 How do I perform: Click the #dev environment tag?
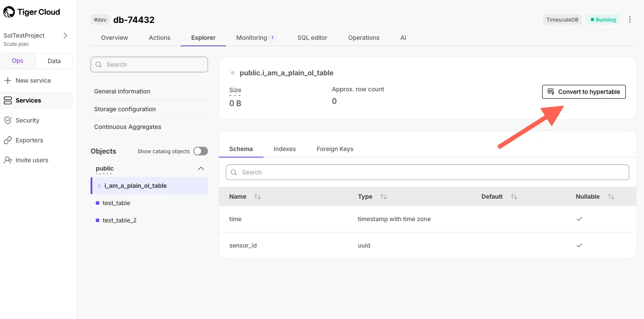coord(100,19)
